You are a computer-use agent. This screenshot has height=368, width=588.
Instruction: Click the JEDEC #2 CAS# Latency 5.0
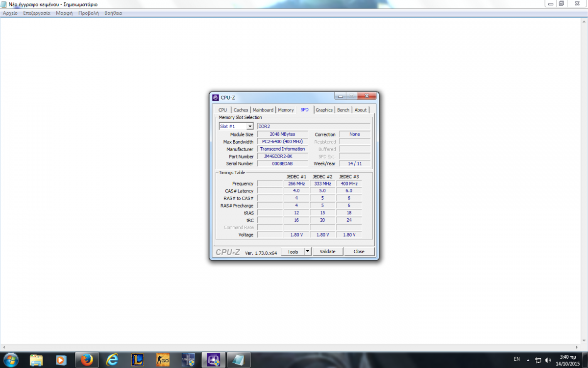click(322, 191)
